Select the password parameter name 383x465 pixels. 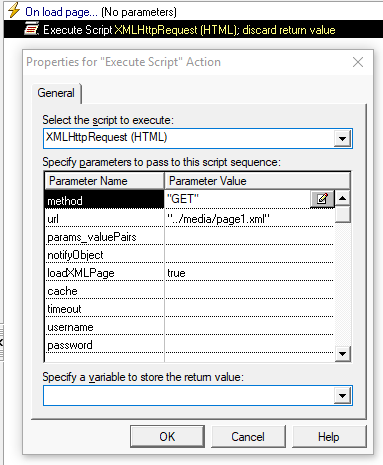tap(104, 345)
